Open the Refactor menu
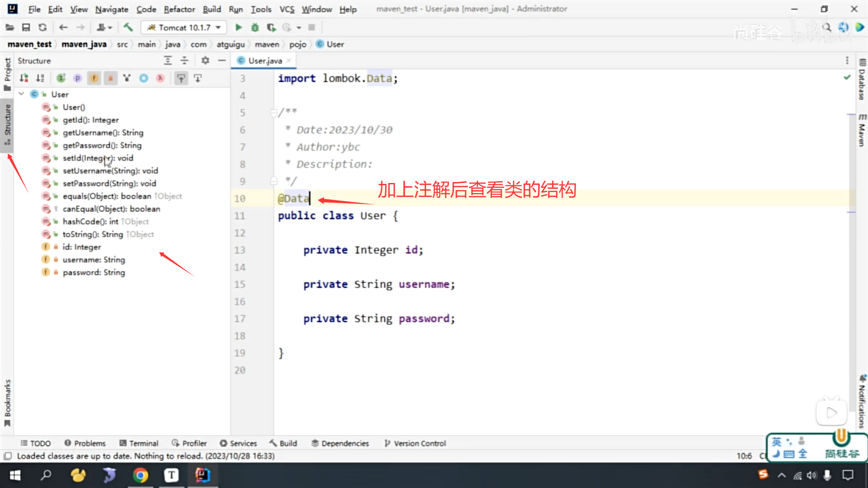The height and width of the screenshot is (488, 868). (179, 9)
